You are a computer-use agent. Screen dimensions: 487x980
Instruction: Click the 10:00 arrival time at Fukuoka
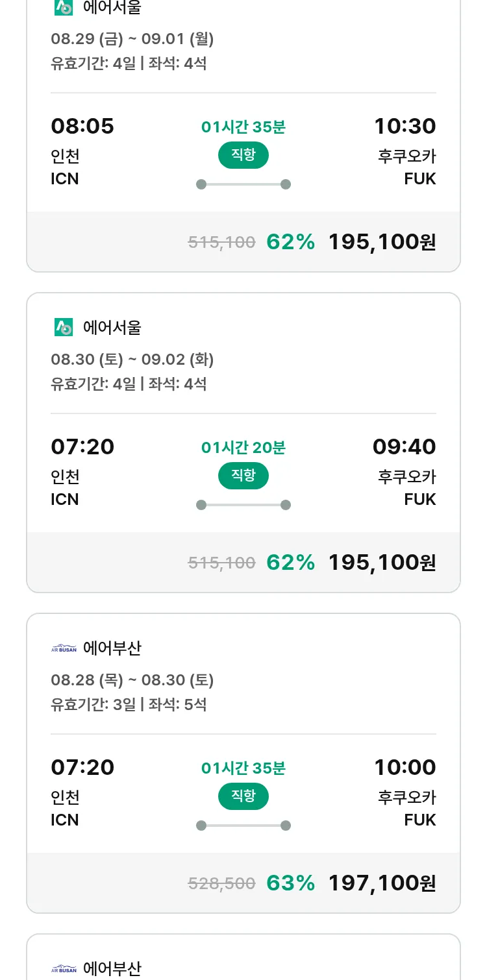click(x=405, y=767)
